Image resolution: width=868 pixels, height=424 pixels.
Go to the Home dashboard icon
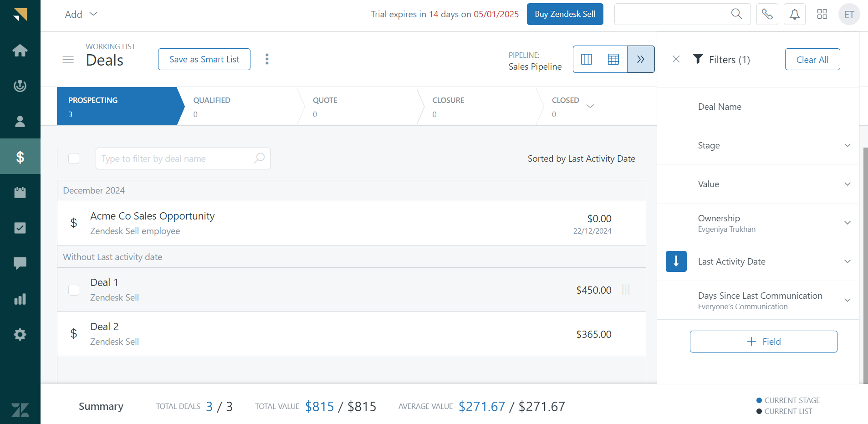(x=20, y=51)
